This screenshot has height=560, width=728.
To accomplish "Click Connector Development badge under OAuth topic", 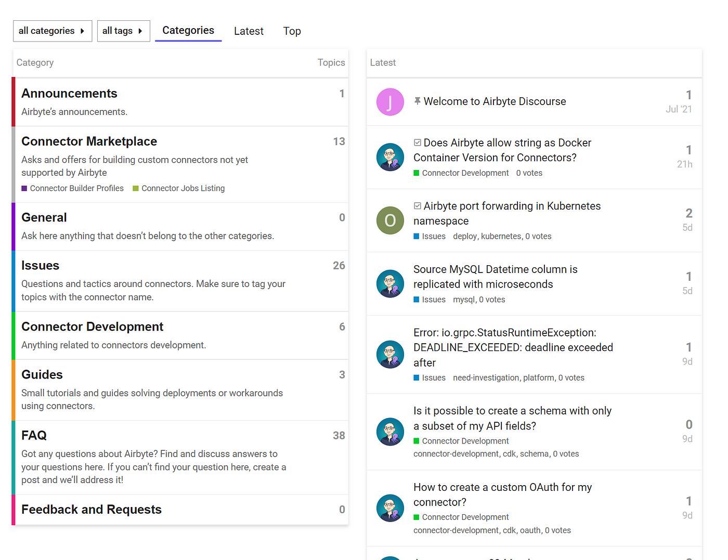I will point(461,517).
